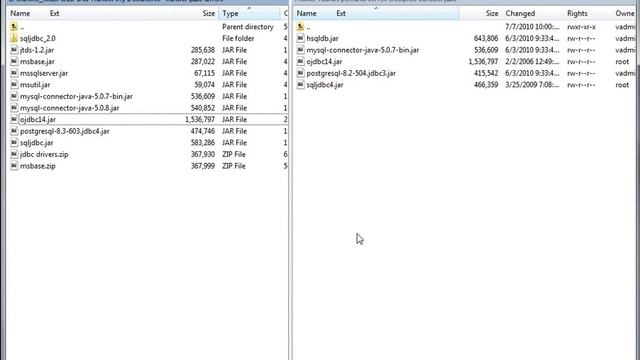The image size is (640, 360).
Task: Click the 285,638 size value
Action: point(203,50)
